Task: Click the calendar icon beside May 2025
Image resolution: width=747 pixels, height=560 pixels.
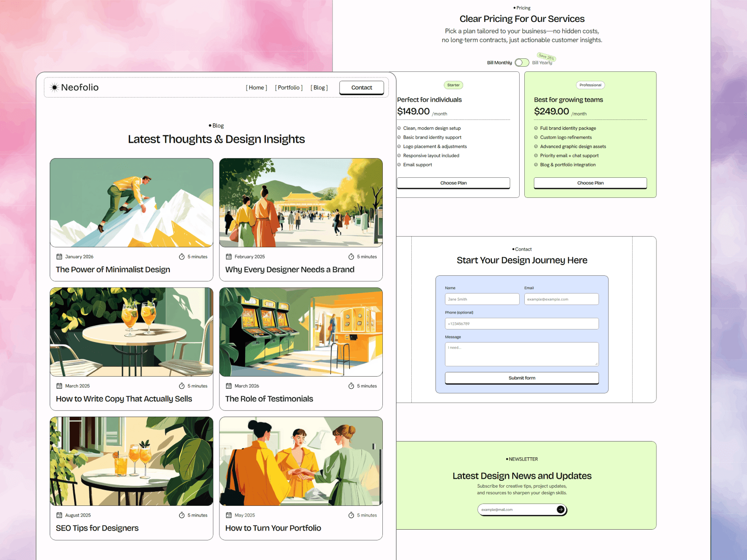Action: (x=229, y=515)
